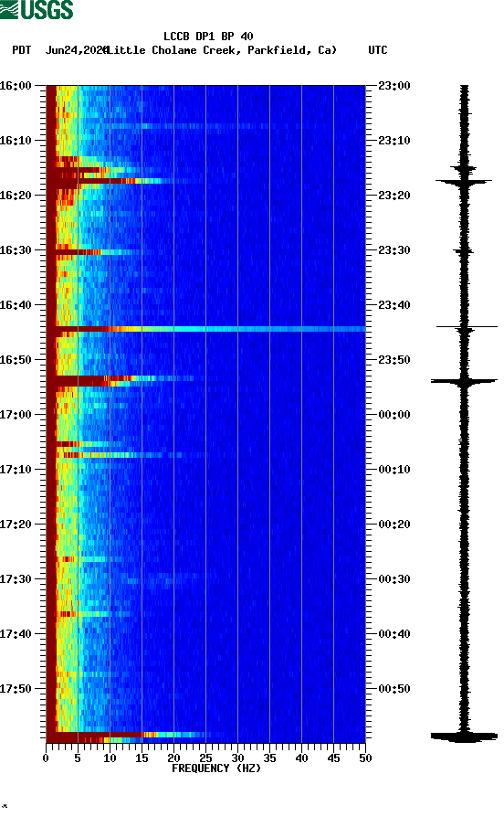This screenshot has width=504, height=816.
Task: Click the '00:50' UTC time label
Action: (394, 688)
